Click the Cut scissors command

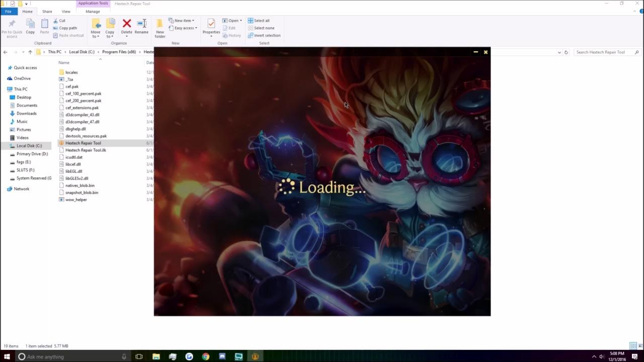pos(59,21)
